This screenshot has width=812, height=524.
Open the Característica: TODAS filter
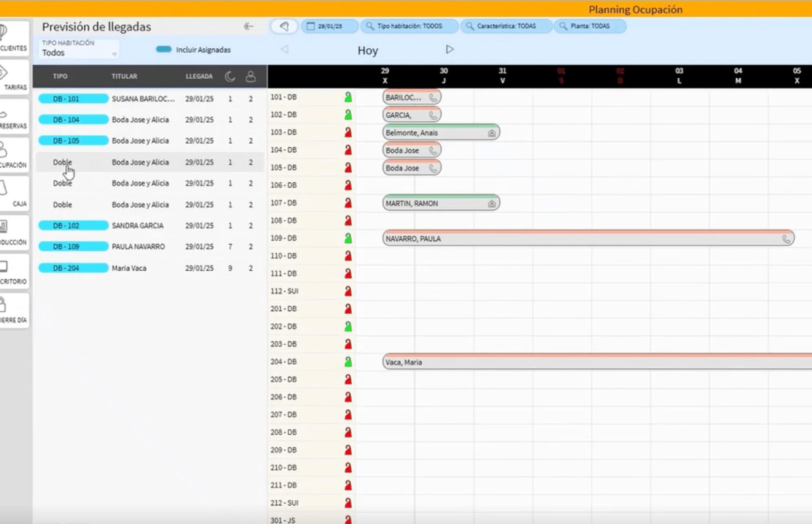tap(506, 26)
